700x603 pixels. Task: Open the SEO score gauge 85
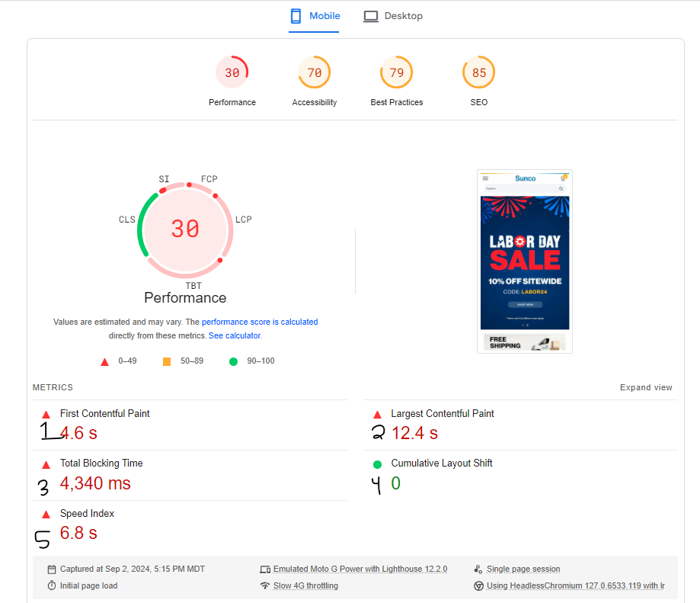478,72
